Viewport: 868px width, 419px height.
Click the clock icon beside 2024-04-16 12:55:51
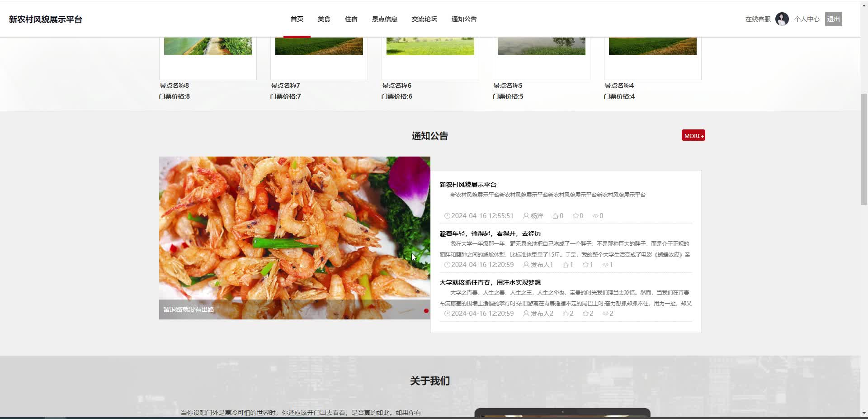pyautogui.click(x=447, y=216)
